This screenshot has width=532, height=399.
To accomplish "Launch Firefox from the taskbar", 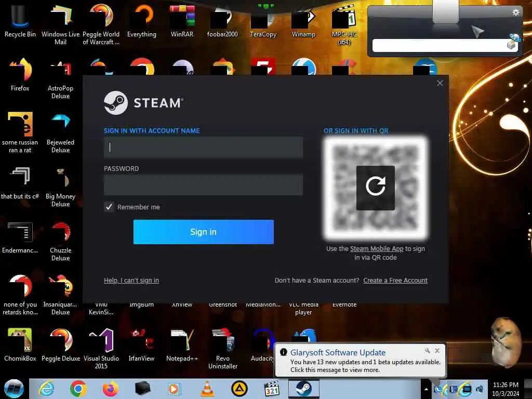I will [x=110, y=389].
